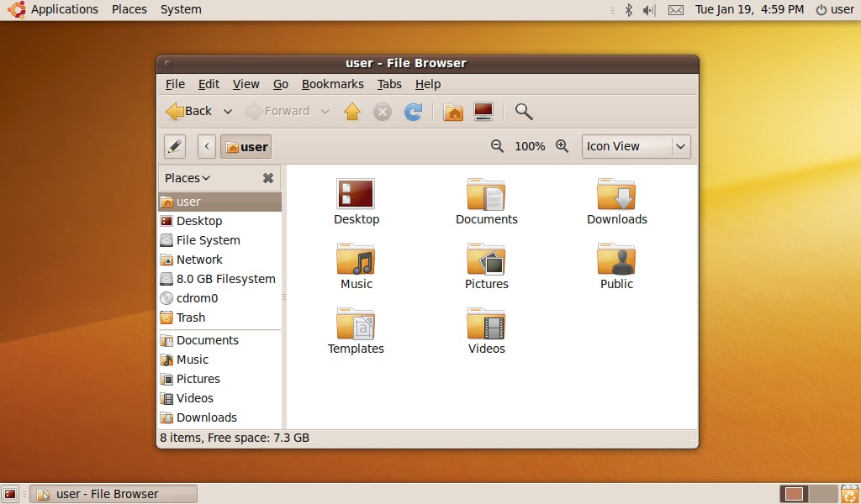Open the user power session menu
Image resolution: width=861 pixels, height=504 pixels.
[835, 9]
